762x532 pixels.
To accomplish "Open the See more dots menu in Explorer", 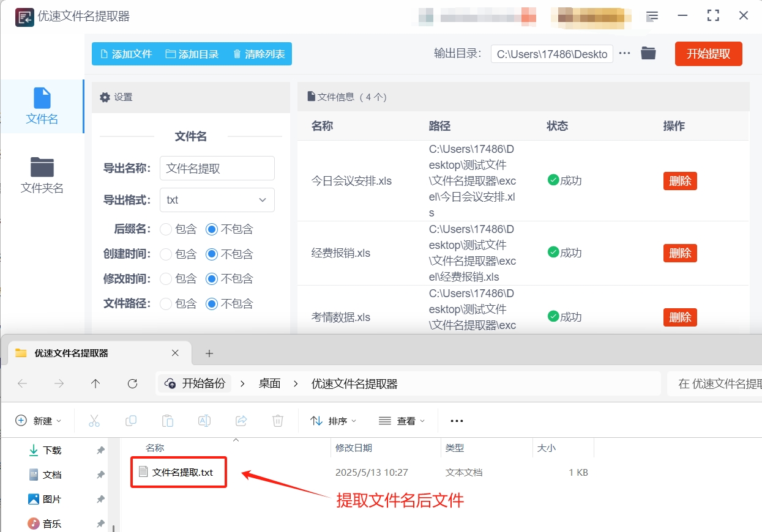I will click(x=457, y=421).
